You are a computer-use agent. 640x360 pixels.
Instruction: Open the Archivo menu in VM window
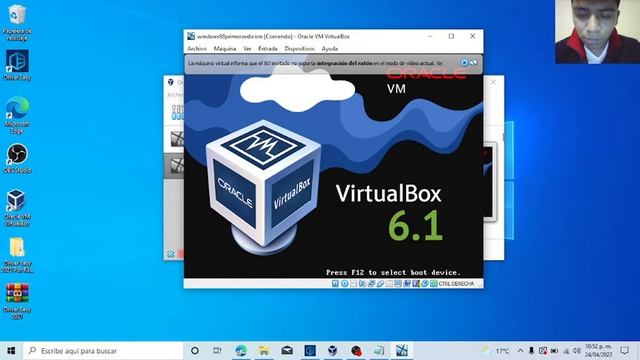(x=197, y=49)
